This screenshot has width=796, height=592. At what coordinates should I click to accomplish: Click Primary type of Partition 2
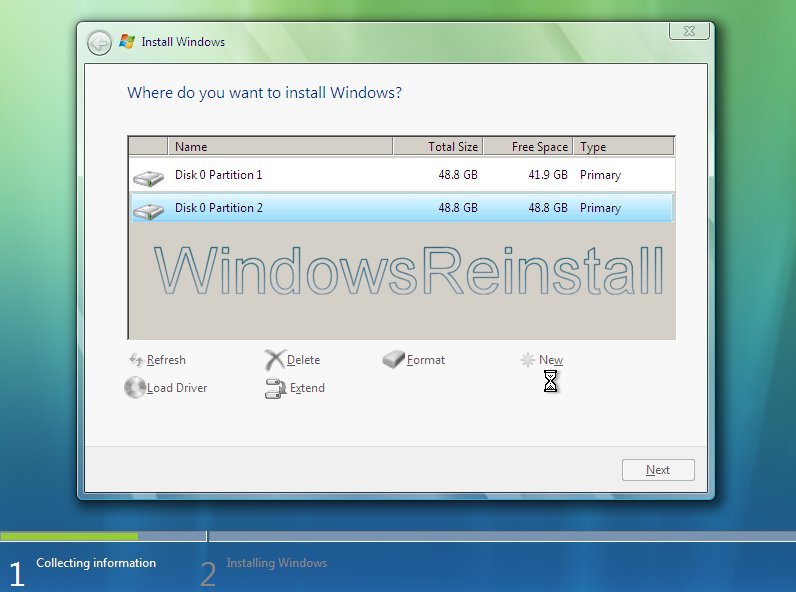coord(601,208)
